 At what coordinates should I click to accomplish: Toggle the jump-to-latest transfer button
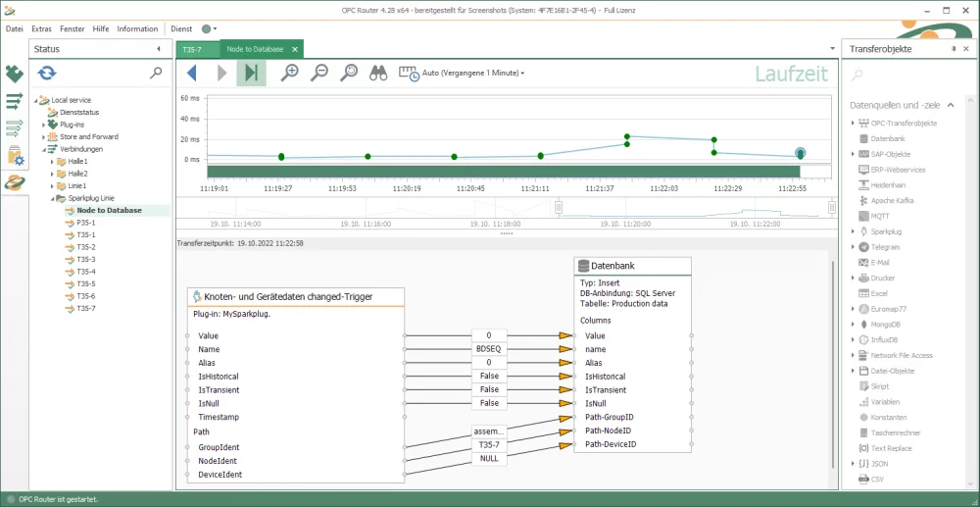(251, 74)
